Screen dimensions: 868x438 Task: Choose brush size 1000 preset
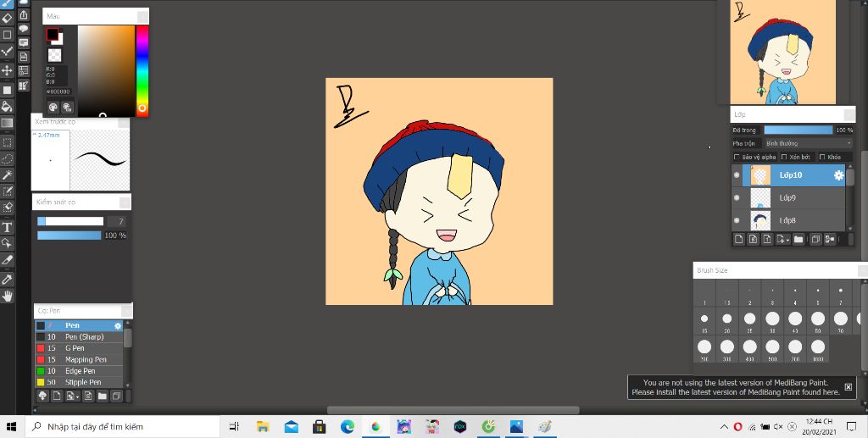[x=818, y=350]
